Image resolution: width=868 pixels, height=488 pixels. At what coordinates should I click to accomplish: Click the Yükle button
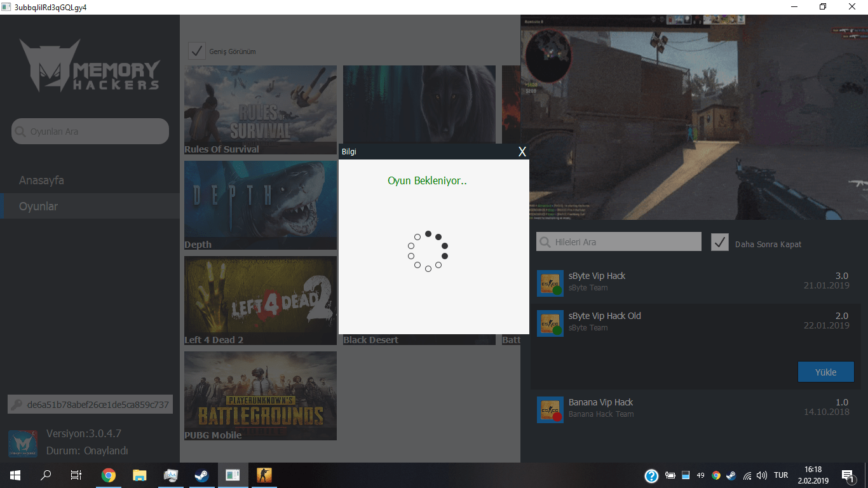[826, 372]
